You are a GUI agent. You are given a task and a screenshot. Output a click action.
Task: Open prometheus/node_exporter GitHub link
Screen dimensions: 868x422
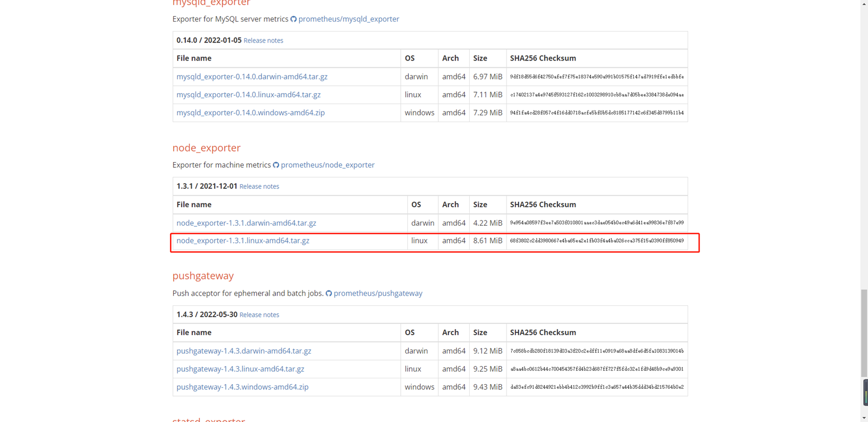coord(328,165)
